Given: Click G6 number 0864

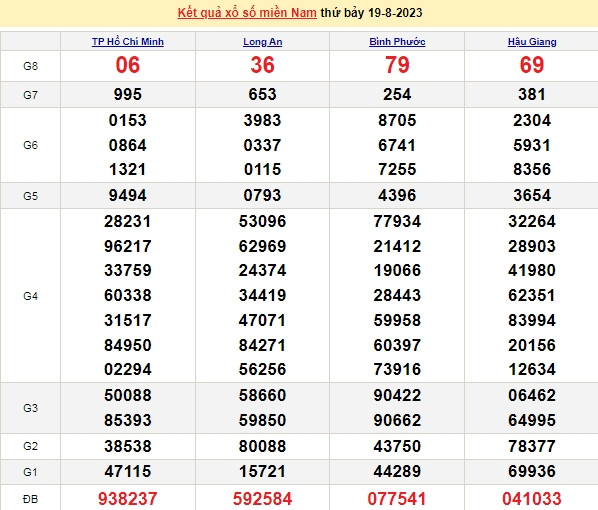Looking at the screenshot, I should point(128,145).
